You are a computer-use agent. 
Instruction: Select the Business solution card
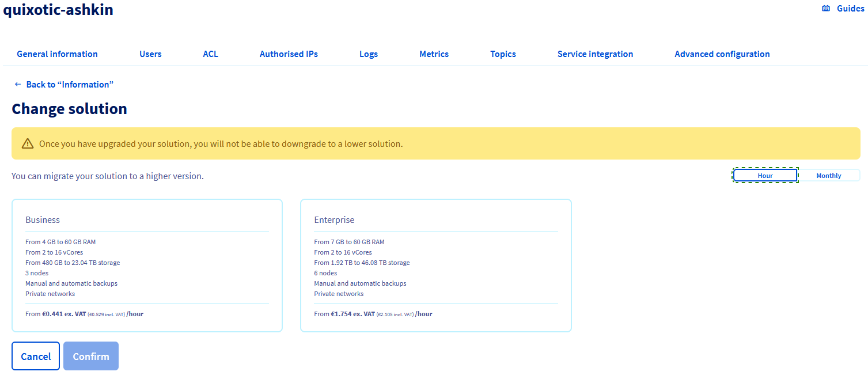point(147,266)
